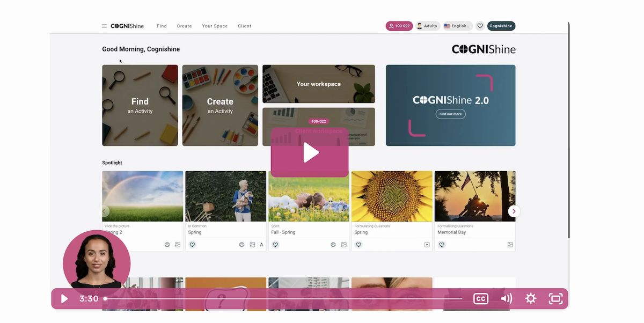Click the image icon on Fall - Spring card
This screenshot has height=323, width=644.
[x=344, y=245]
